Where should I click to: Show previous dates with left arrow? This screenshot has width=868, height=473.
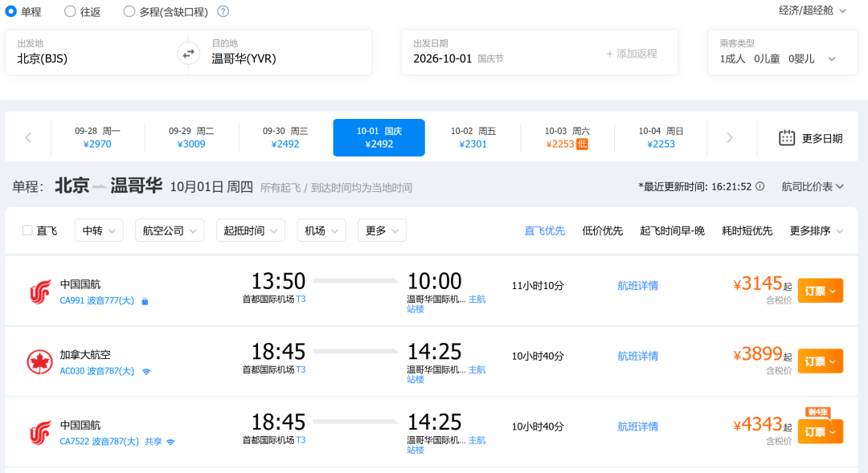28,138
